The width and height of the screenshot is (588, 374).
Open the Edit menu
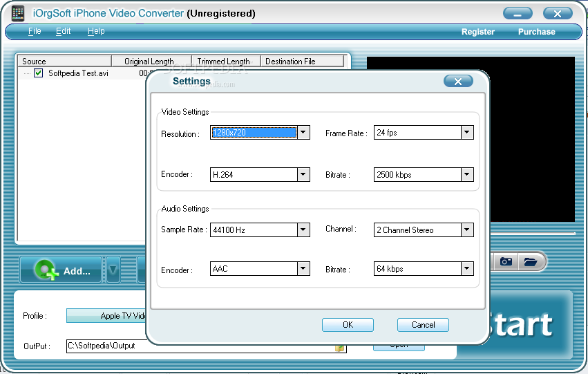tap(63, 31)
